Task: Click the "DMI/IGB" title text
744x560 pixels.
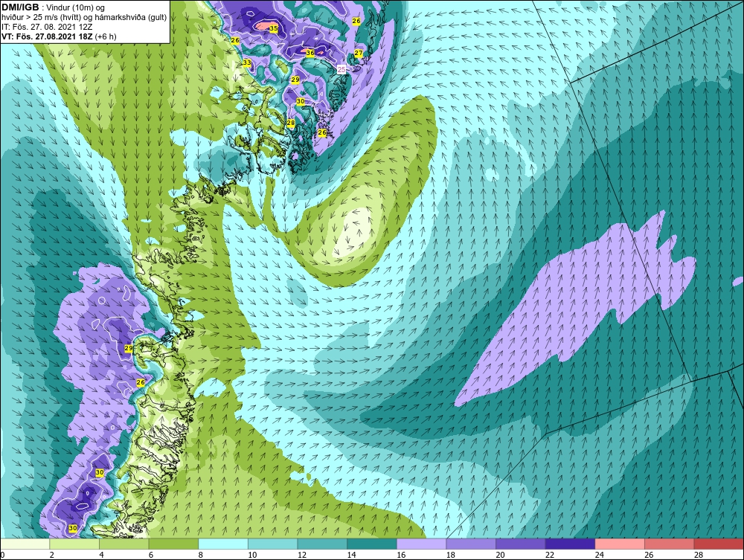Action: tap(20, 7)
